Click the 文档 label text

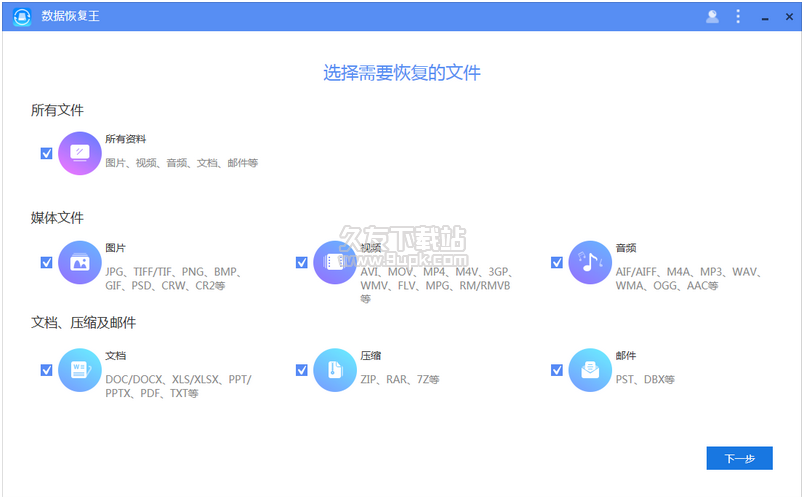(x=116, y=355)
